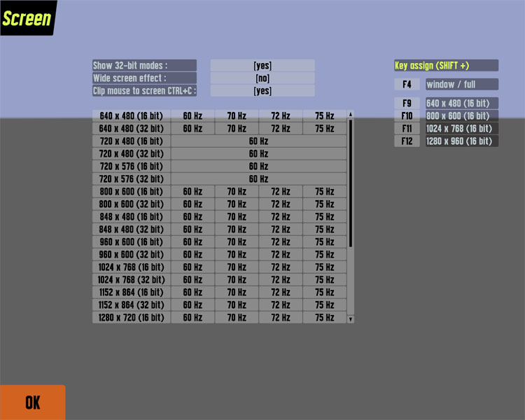This screenshot has height=420, width=525.
Task: Click the 'Show 32-bit modes :' label
Action: tap(144, 65)
